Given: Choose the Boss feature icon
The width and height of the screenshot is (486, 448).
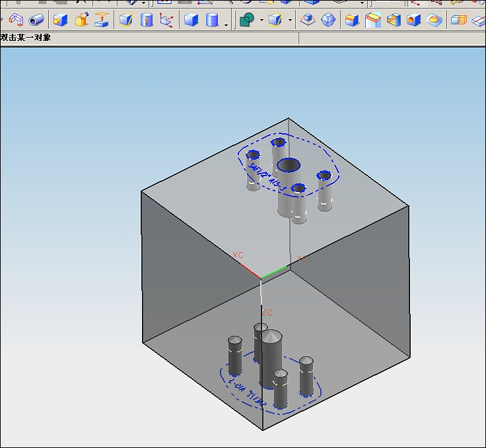Looking at the screenshot, I should click(82, 20).
